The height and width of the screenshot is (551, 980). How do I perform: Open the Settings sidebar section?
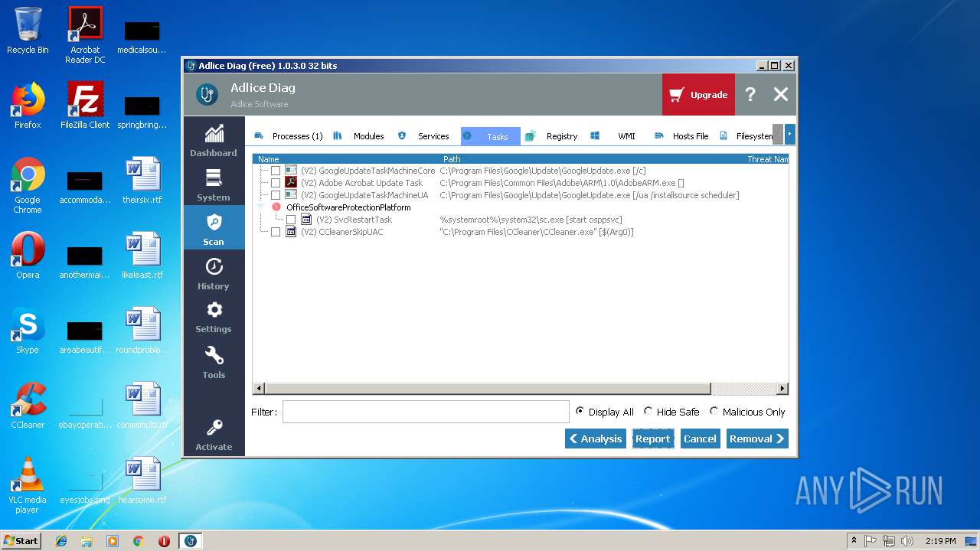pos(214,316)
